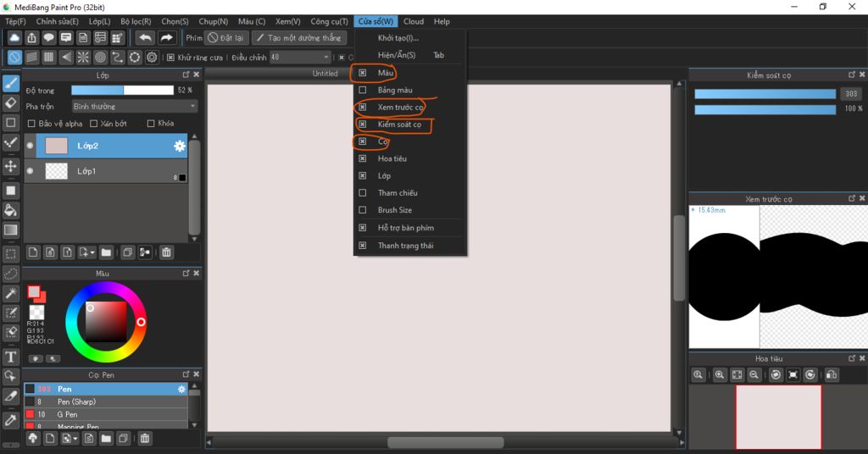Click the Redo arrow in toolbar
The width and height of the screenshot is (868, 454).
(x=166, y=37)
